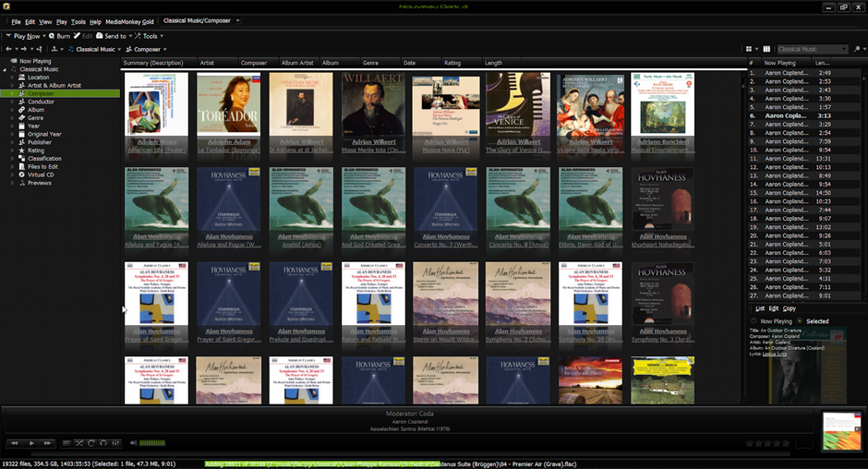Click the Genre guitar icon in tree
868x469 pixels.
click(22, 118)
